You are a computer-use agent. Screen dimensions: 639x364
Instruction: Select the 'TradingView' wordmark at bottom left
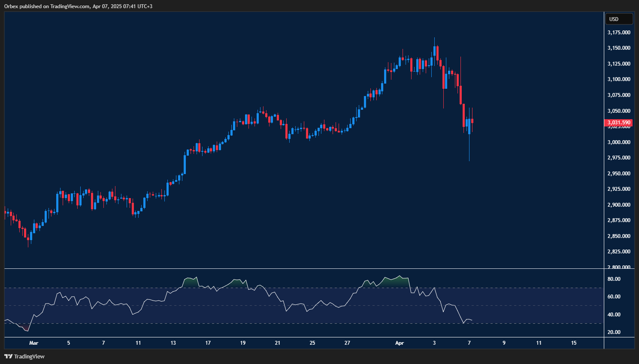pyautogui.click(x=29, y=356)
